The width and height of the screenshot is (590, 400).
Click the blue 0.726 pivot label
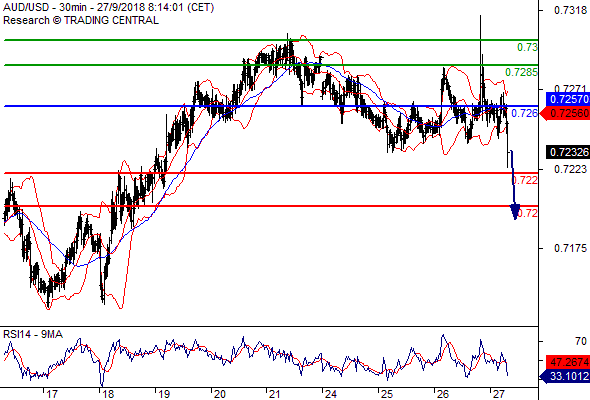tap(524, 113)
